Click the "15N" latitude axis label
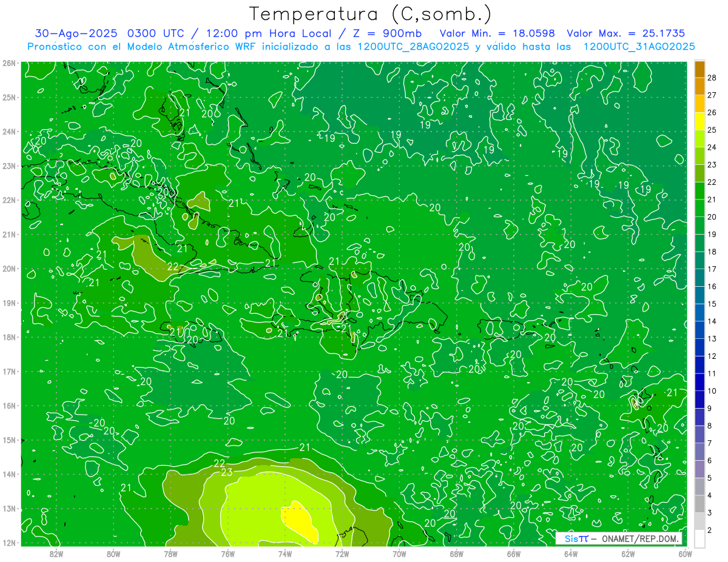Viewport: 728px width, 562px height. coord(9,440)
